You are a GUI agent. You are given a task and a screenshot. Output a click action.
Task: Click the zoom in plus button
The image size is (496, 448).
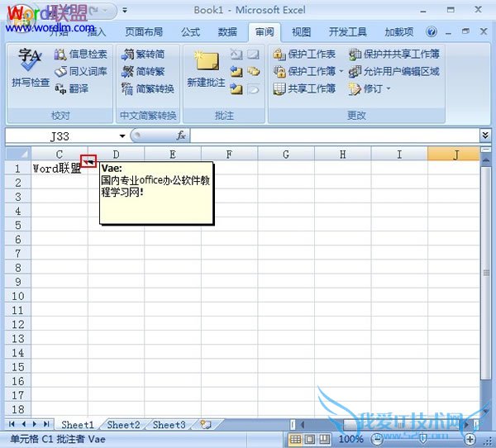pyautogui.click(x=470, y=439)
